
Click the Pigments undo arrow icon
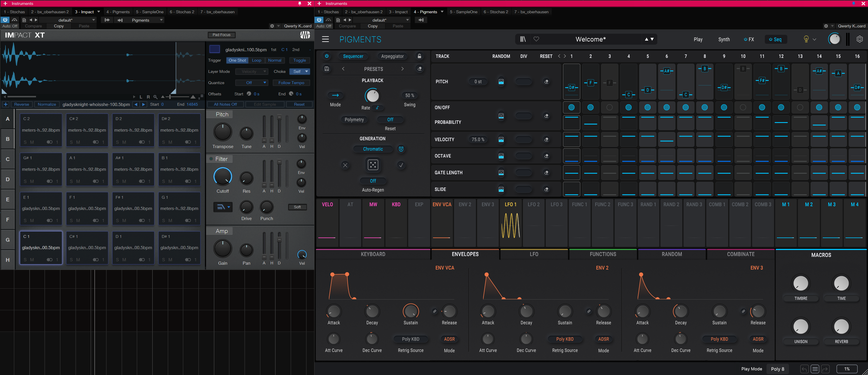click(x=804, y=369)
